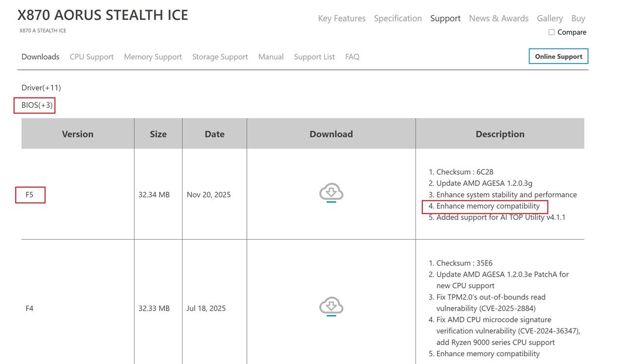Click the Description column header
The height and width of the screenshot is (364, 622).
pos(500,134)
